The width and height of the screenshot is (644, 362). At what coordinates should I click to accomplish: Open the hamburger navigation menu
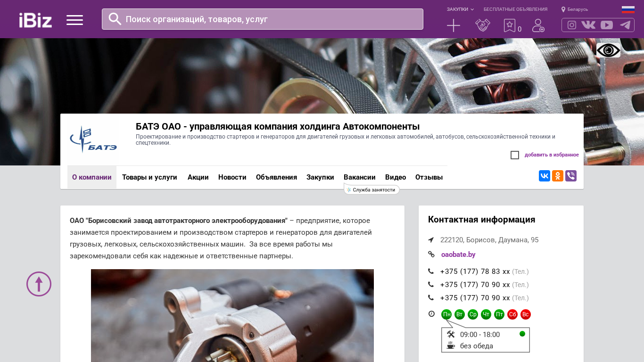tap(74, 20)
